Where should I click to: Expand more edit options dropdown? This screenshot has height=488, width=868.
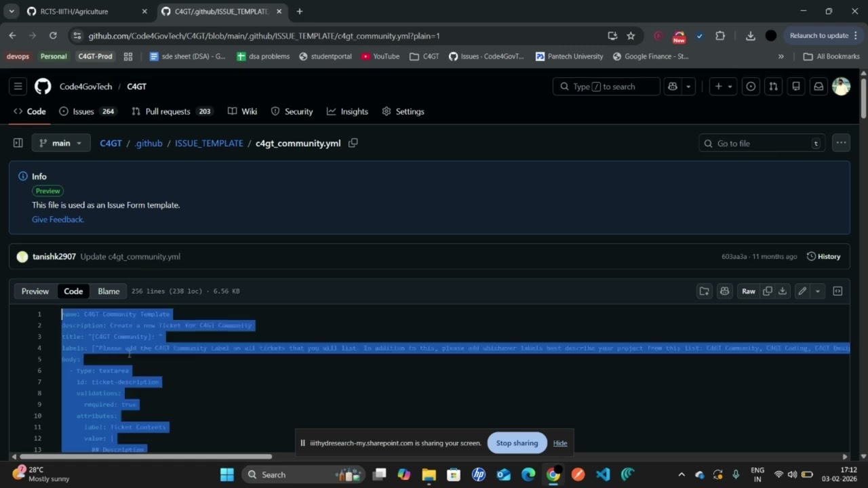pyautogui.click(x=817, y=291)
